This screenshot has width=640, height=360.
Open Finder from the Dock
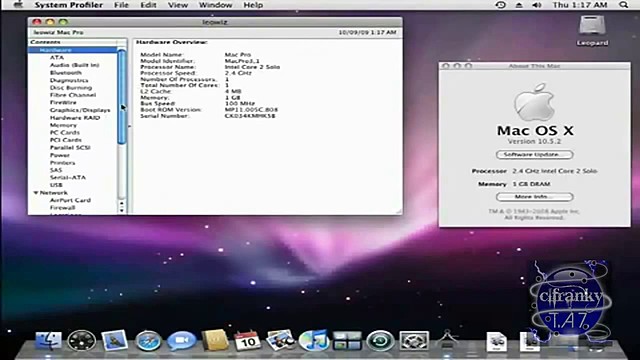point(49,340)
